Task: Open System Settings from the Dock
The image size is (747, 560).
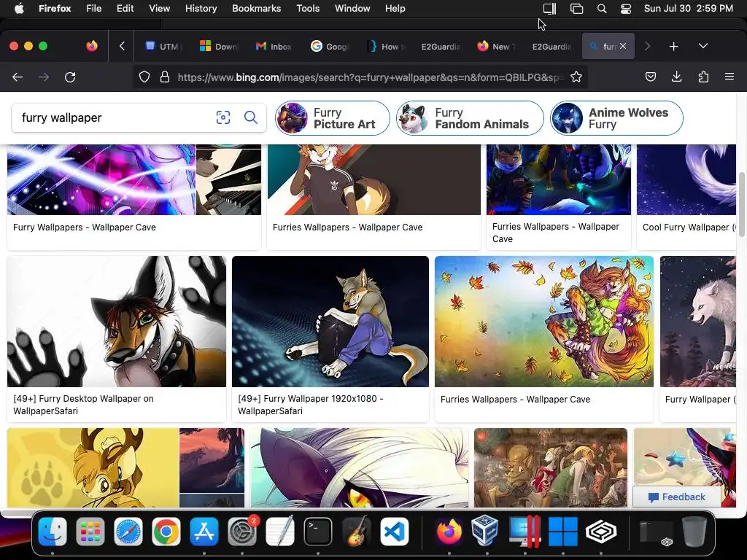Action: (242, 532)
